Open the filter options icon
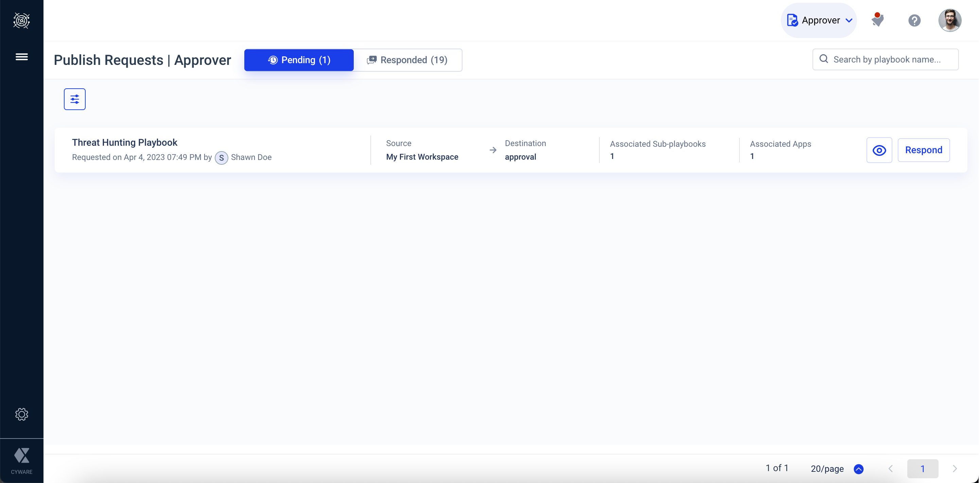980x483 pixels. click(x=74, y=99)
